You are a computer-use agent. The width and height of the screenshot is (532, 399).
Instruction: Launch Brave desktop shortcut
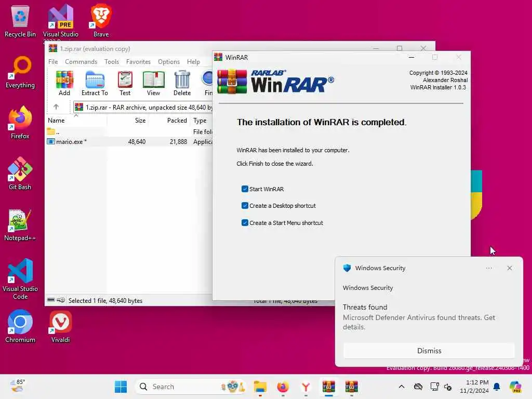coord(101,21)
